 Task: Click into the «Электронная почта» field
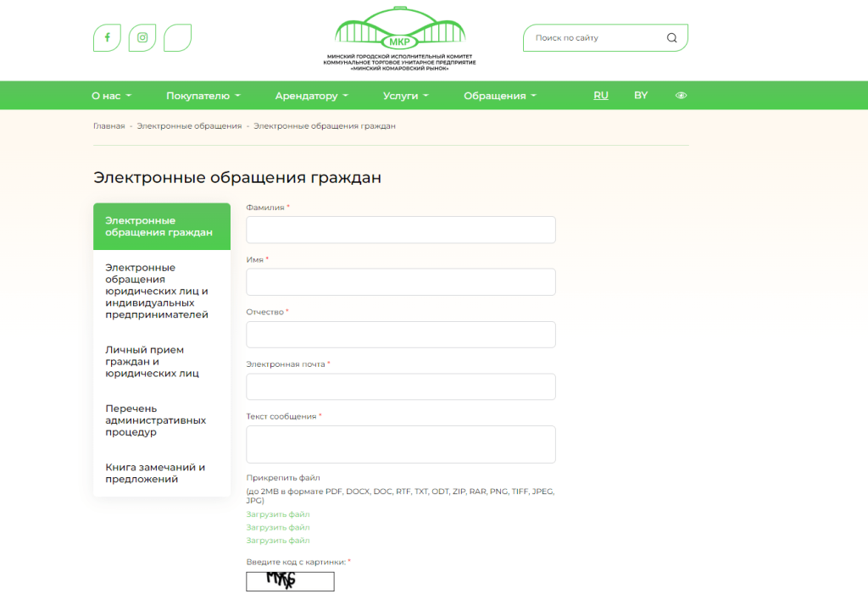click(x=400, y=386)
